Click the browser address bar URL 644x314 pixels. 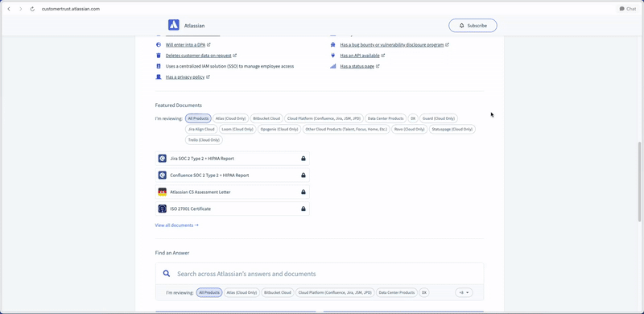point(70,9)
